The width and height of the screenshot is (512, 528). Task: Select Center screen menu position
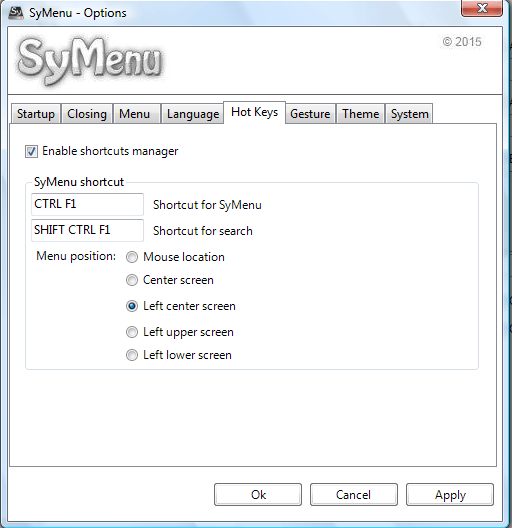pos(132,280)
